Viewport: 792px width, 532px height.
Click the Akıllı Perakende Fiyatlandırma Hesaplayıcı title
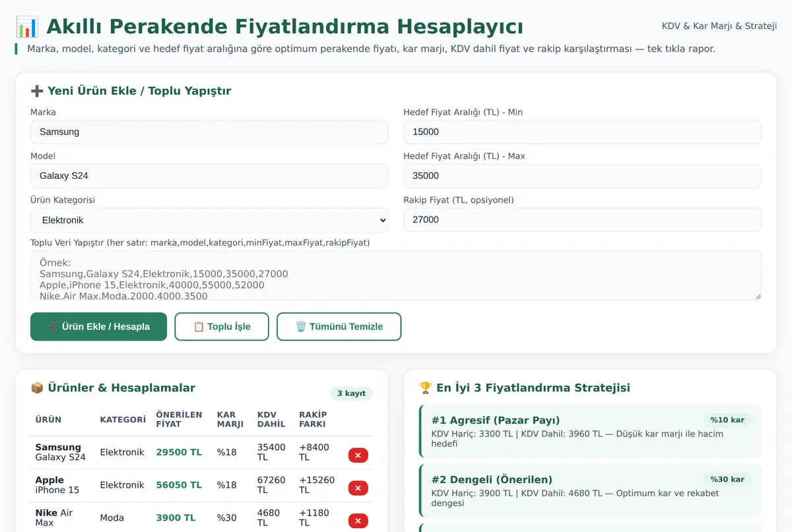[285, 27]
